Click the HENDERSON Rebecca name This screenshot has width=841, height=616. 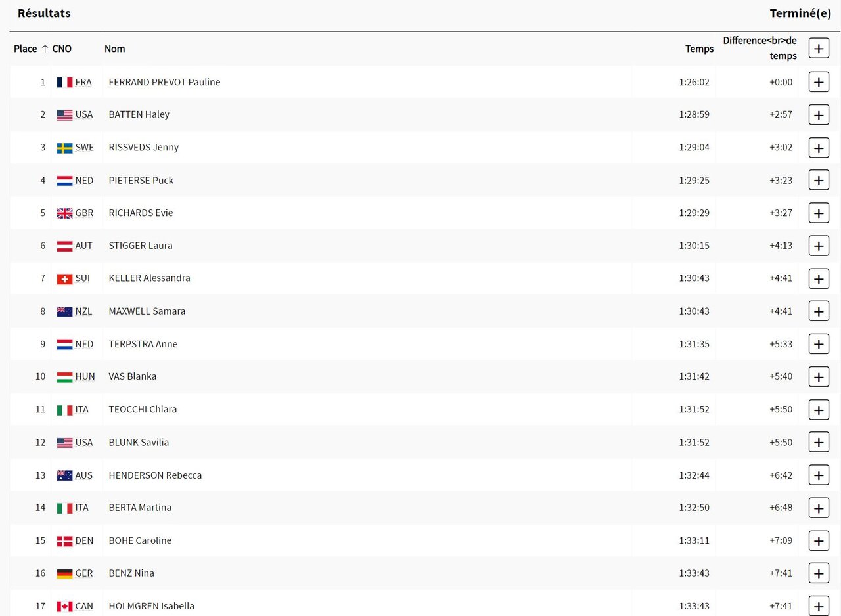pyautogui.click(x=155, y=475)
